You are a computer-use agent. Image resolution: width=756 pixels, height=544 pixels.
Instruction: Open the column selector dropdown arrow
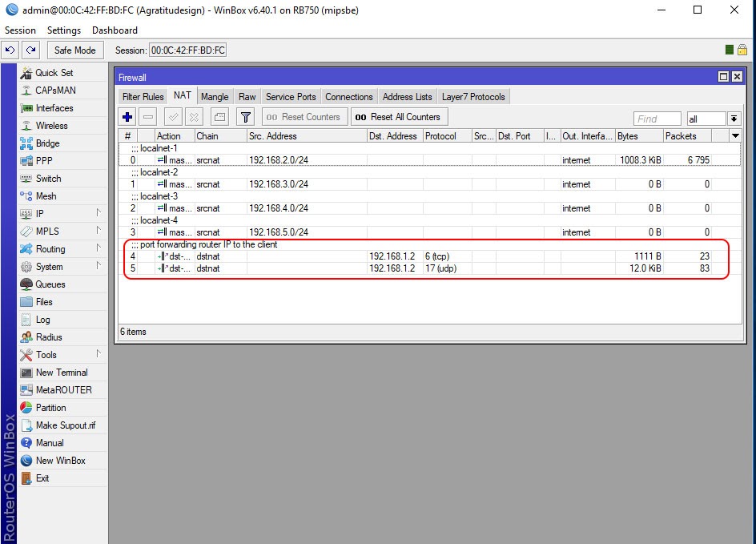[735, 136]
